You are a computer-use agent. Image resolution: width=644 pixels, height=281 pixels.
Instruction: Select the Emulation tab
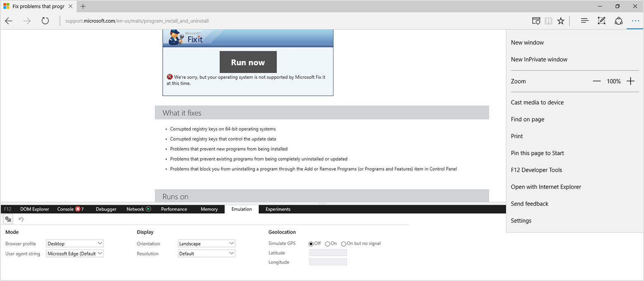(x=242, y=209)
